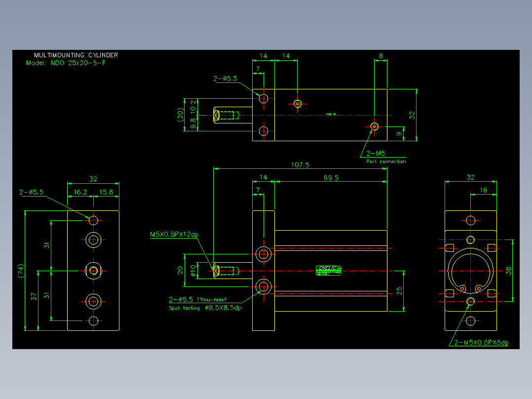Select the 10.2 dimension in top view
The image size is (532, 399).
(x=193, y=107)
